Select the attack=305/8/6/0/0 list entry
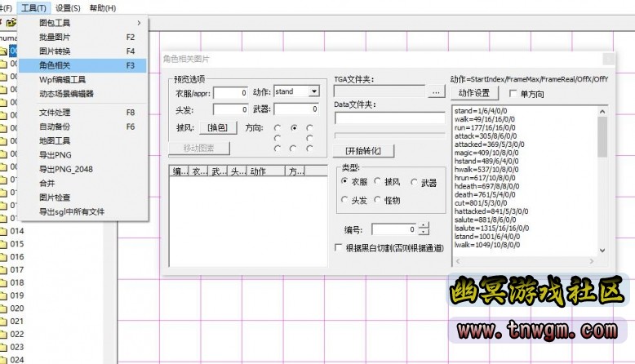 pos(486,136)
